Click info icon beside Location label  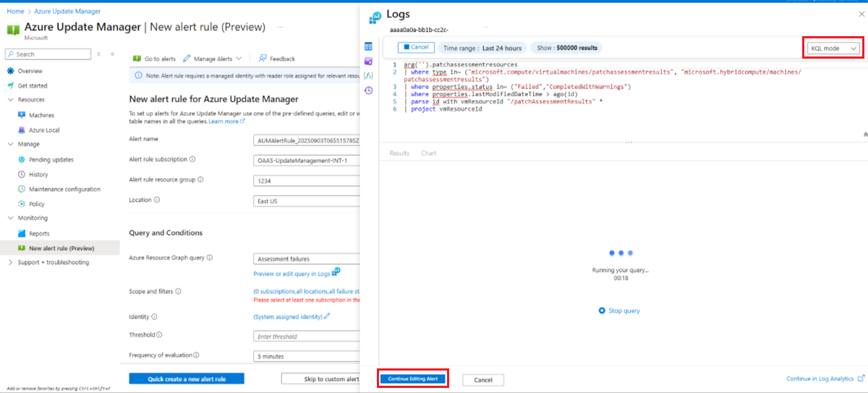tap(157, 200)
